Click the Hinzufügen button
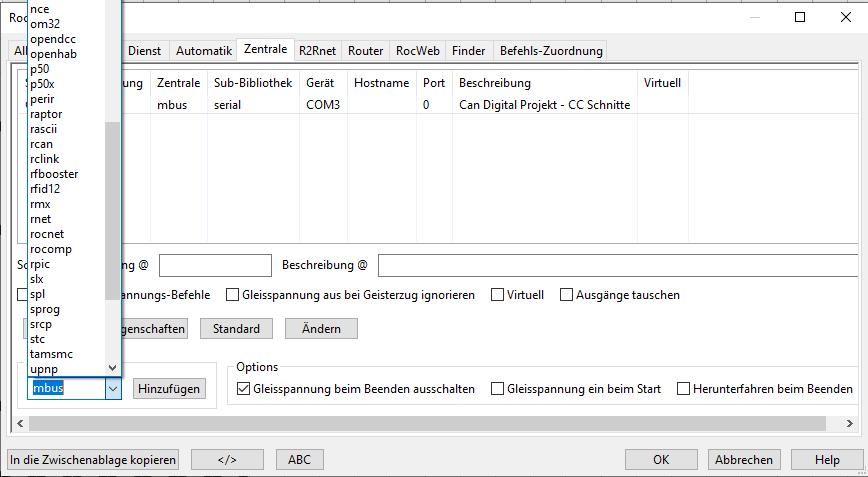 (x=169, y=389)
